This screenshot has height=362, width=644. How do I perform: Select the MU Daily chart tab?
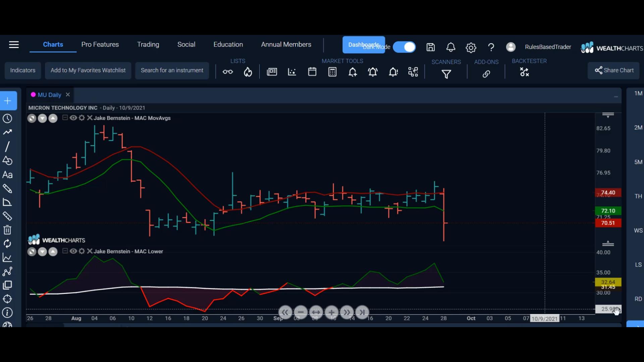(x=49, y=95)
